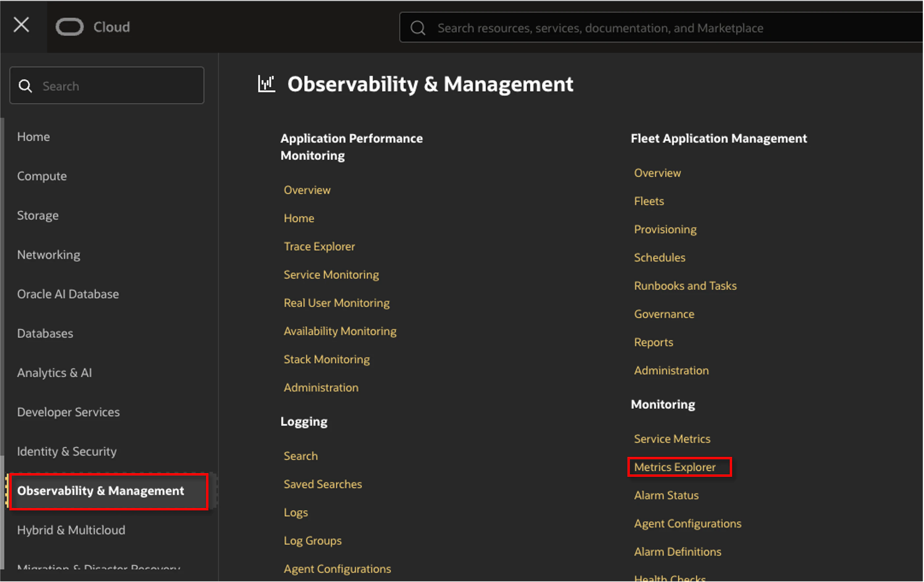Open the Identity & Security category

(67, 451)
